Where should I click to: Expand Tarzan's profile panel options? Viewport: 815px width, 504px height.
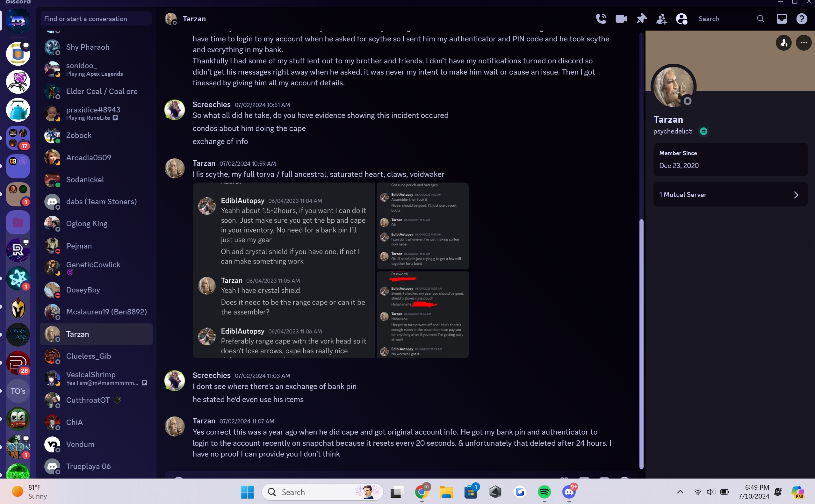pos(804,42)
